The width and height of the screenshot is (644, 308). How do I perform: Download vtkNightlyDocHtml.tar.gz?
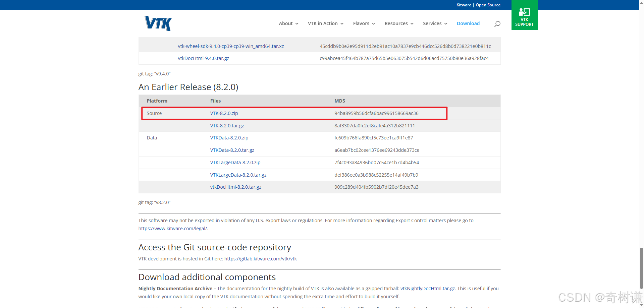click(x=428, y=289)
